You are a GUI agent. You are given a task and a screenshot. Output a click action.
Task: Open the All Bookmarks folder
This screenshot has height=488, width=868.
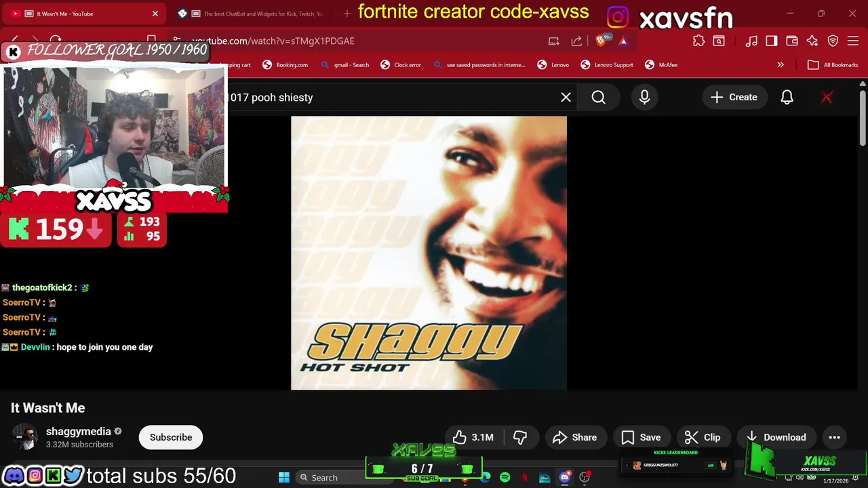[x=833, y=65]
